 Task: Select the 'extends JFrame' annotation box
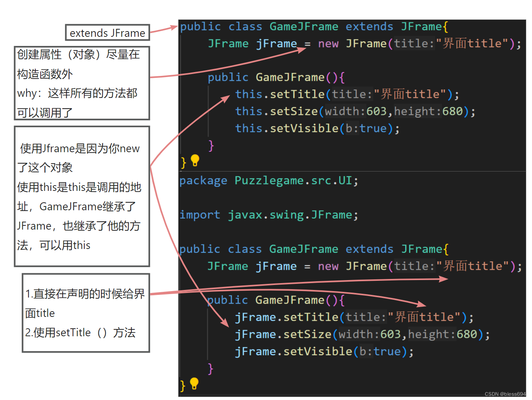point(107,33)
